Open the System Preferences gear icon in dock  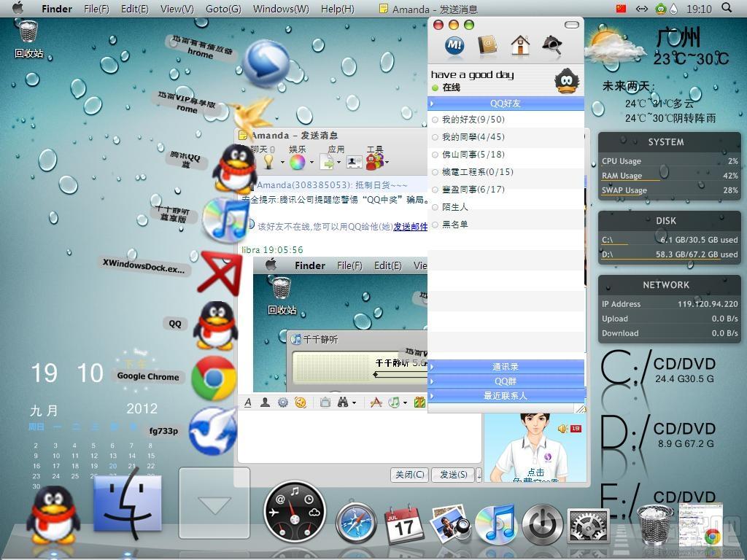coord(589,526)
